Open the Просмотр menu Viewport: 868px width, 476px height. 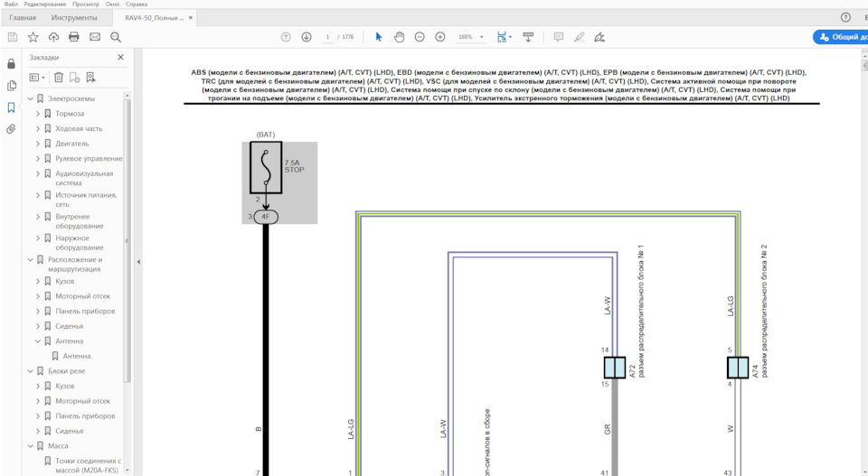pos(86,4)
